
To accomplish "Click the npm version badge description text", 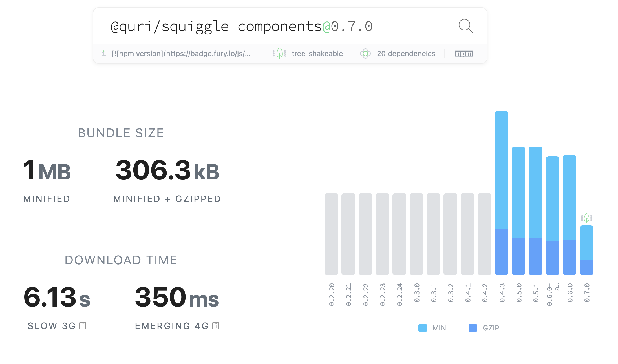I will coord(181,54).
